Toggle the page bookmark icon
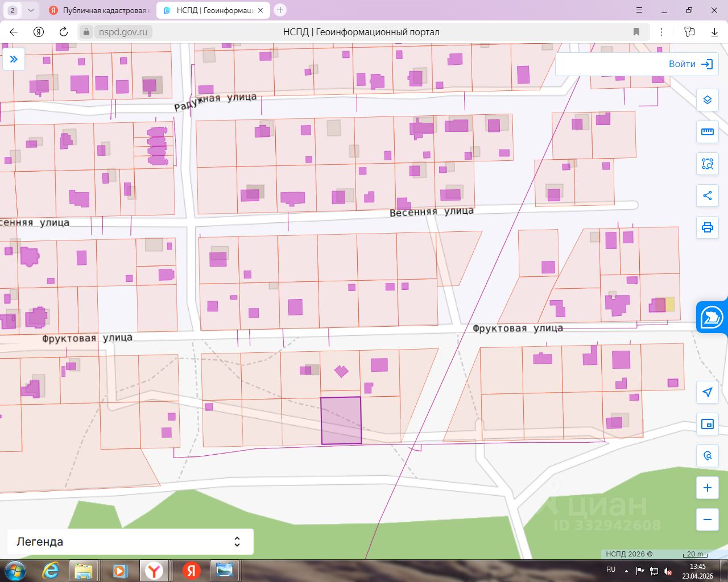This screenshot has height=582, width=728. (636, 32)
